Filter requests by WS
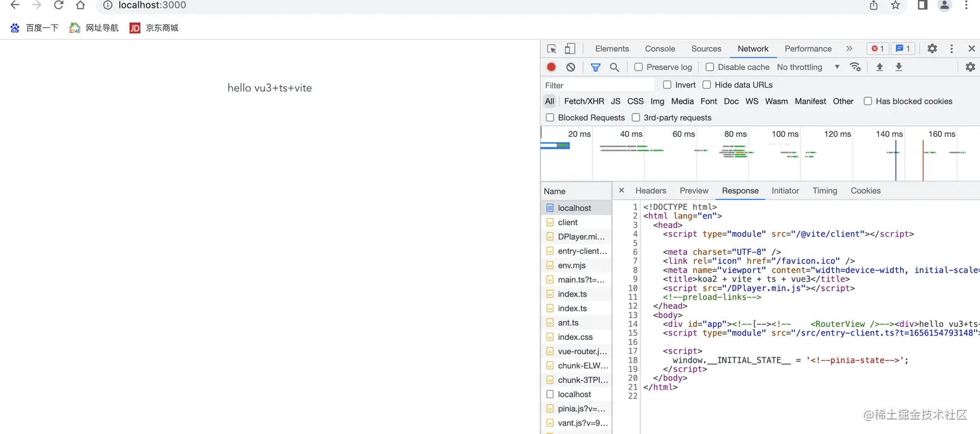Screen dimensions: 980x434 click(752, 101)
